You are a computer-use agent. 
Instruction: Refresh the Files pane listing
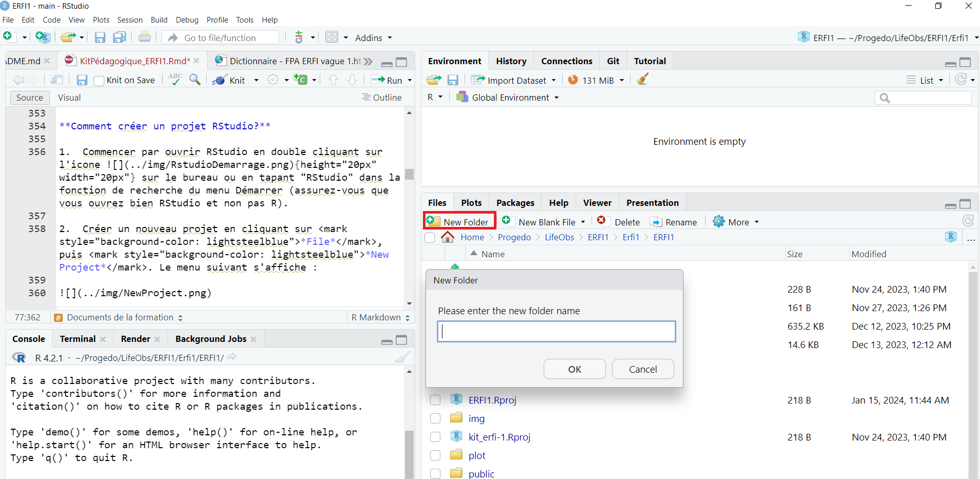point(968,221)
